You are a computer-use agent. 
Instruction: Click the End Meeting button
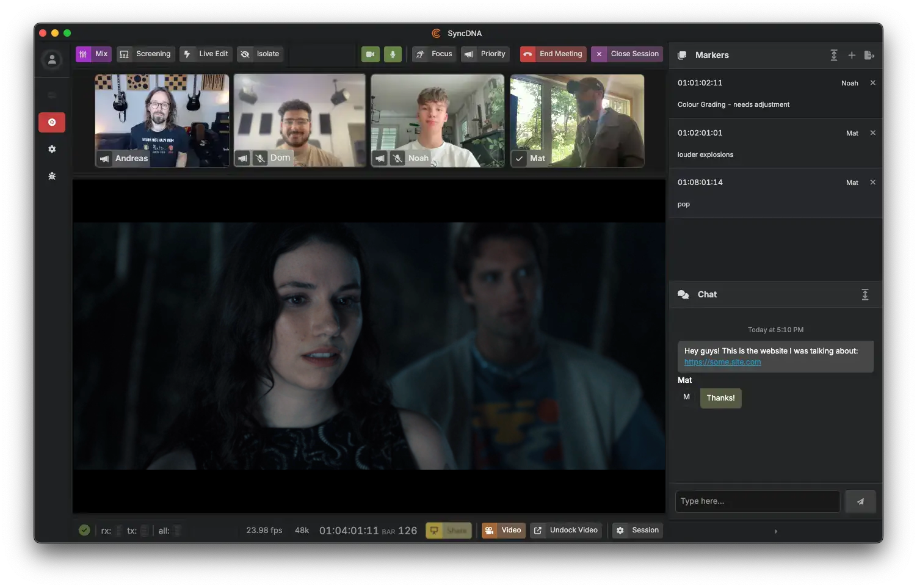coord(553,54)
